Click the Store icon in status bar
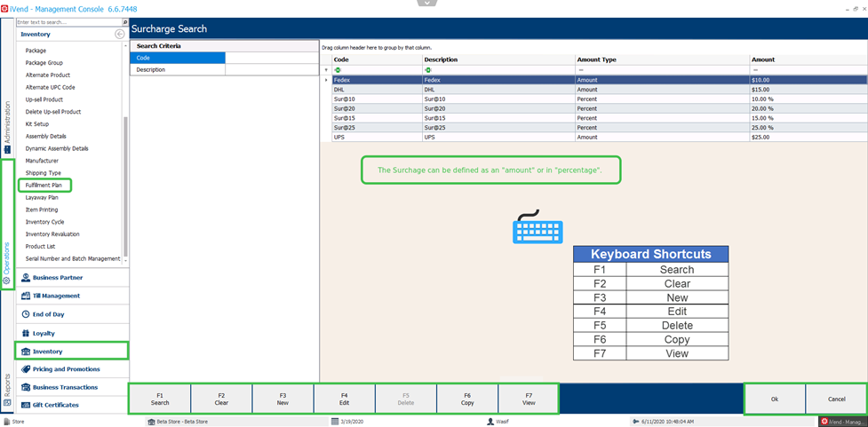The width and height of the screenshot is (868, 427). [x=6, y=422]
